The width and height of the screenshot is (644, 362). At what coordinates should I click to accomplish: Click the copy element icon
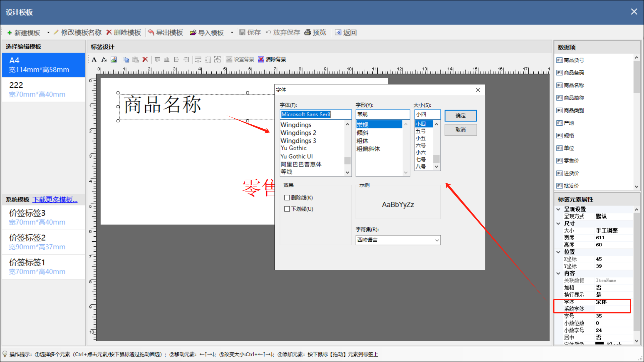(126, 59)
